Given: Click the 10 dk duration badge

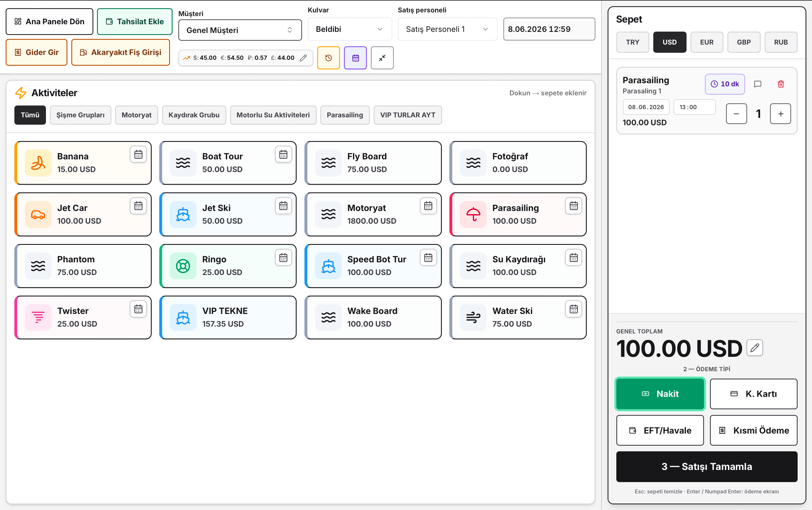Looking at the screenshot, I should point(725,84).
